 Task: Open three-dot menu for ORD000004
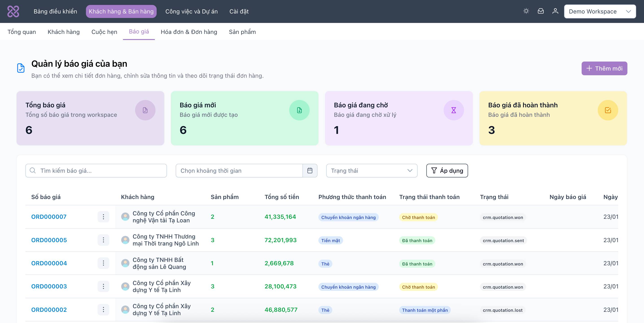(103, 263)
